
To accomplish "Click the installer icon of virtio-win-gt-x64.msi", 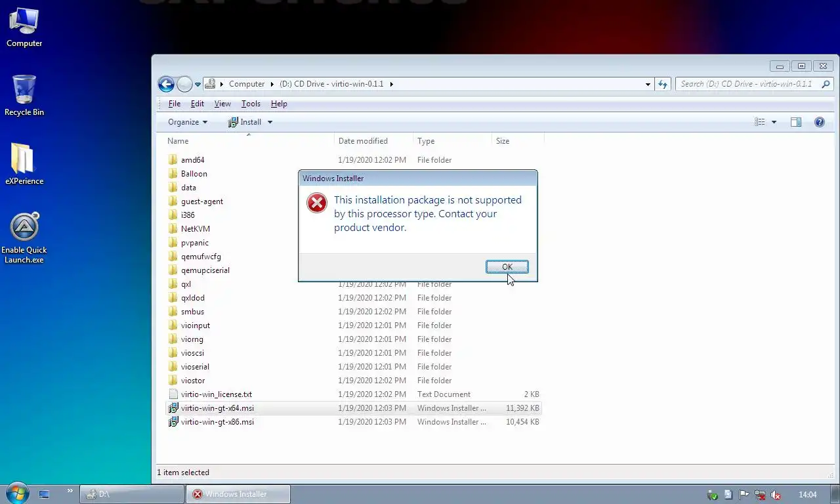I will (173, 408).
